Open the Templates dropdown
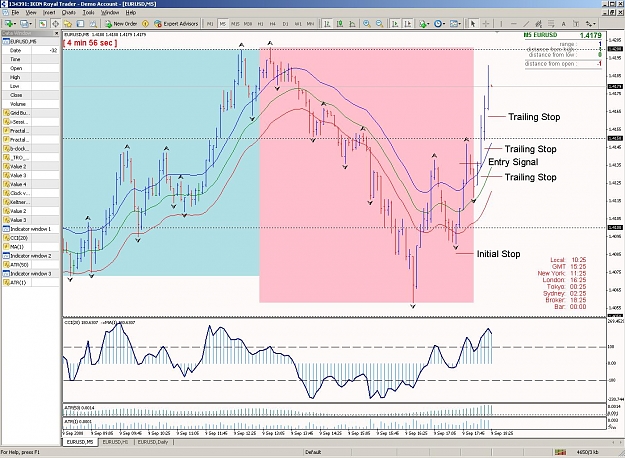Image resolution: width=625 pixels, height=458 pixels. coord(455,24)
